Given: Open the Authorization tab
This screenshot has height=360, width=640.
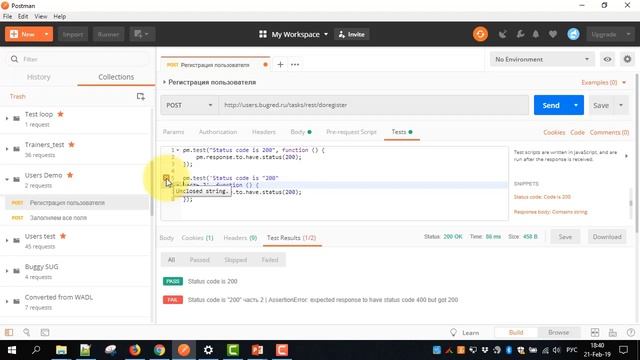Looking at the screenshot, I should [x=218, y=132].
